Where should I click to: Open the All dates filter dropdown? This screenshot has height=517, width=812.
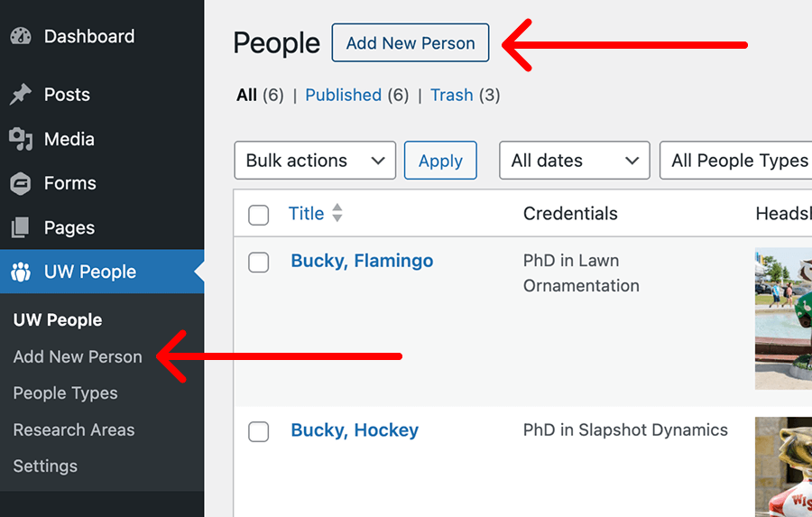coord(574,161)
